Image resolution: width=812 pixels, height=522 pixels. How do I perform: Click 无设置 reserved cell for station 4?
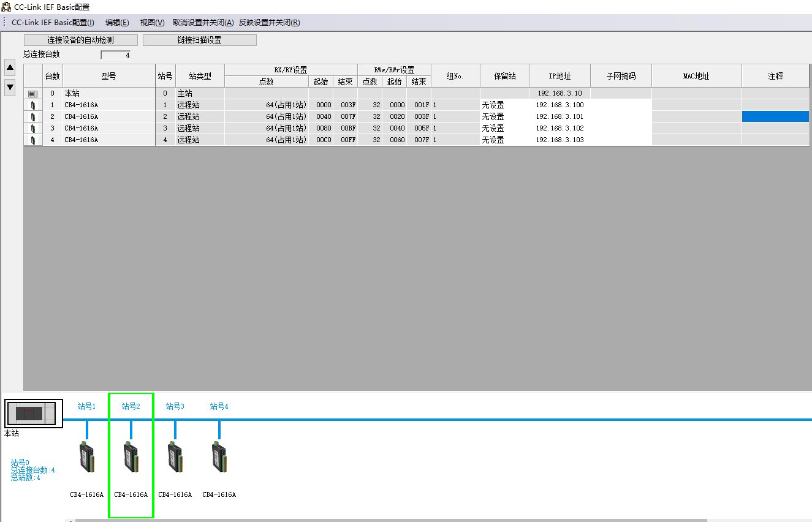pyautogui.click(x=504, y=140)
